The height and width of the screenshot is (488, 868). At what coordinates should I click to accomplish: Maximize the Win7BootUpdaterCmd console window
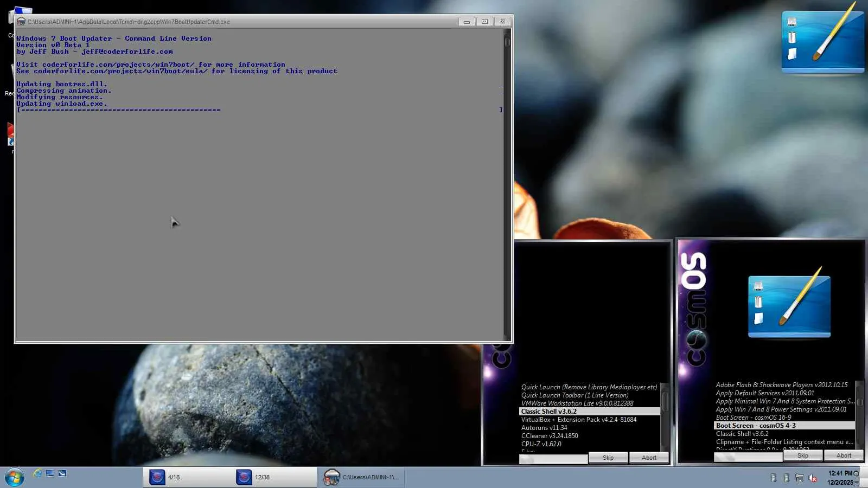point(484,22)
